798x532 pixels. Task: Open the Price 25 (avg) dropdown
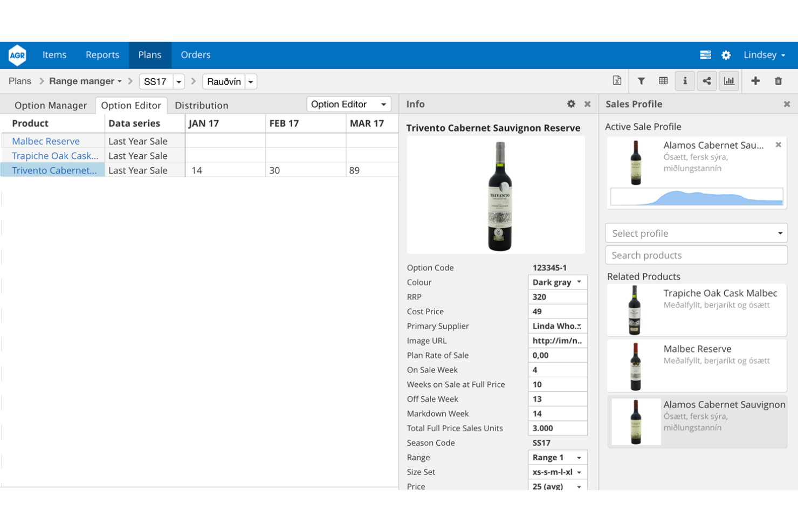click(x=557, y=485)
